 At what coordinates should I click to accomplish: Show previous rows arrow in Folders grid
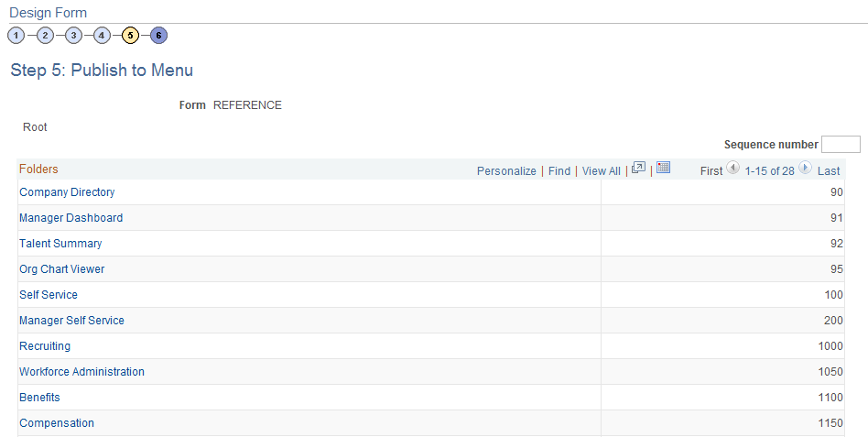pyautogui.click(x=732, y=168)
